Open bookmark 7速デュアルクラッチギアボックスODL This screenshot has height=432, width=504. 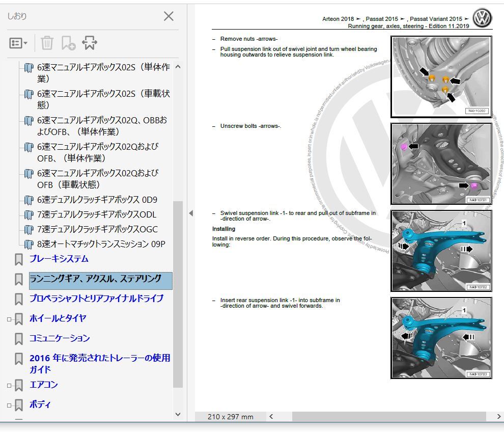click(x=96, y=214)
